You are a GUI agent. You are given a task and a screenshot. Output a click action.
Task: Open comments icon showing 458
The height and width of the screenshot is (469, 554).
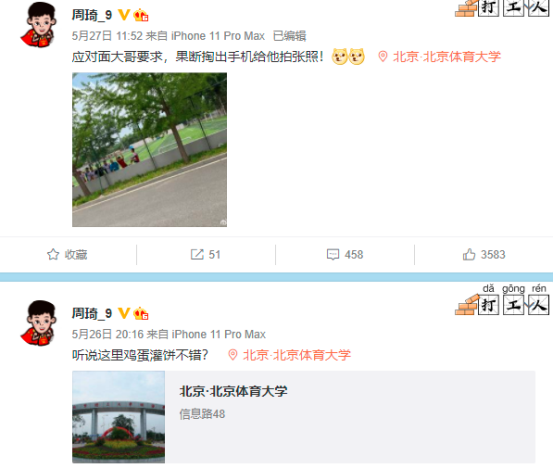333,254
